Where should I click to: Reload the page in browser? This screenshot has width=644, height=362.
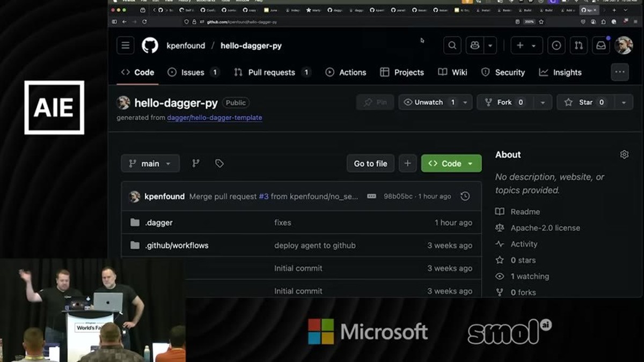pos(144,22)
